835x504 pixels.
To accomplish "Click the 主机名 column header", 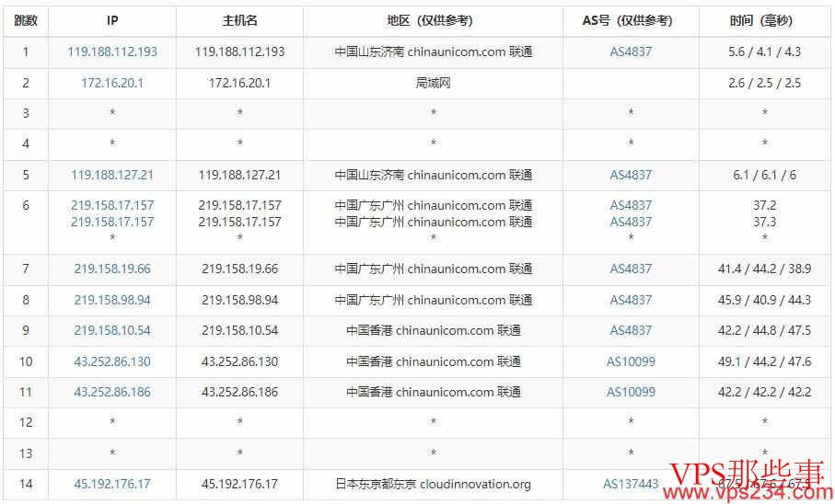I will tap(239, 21).
